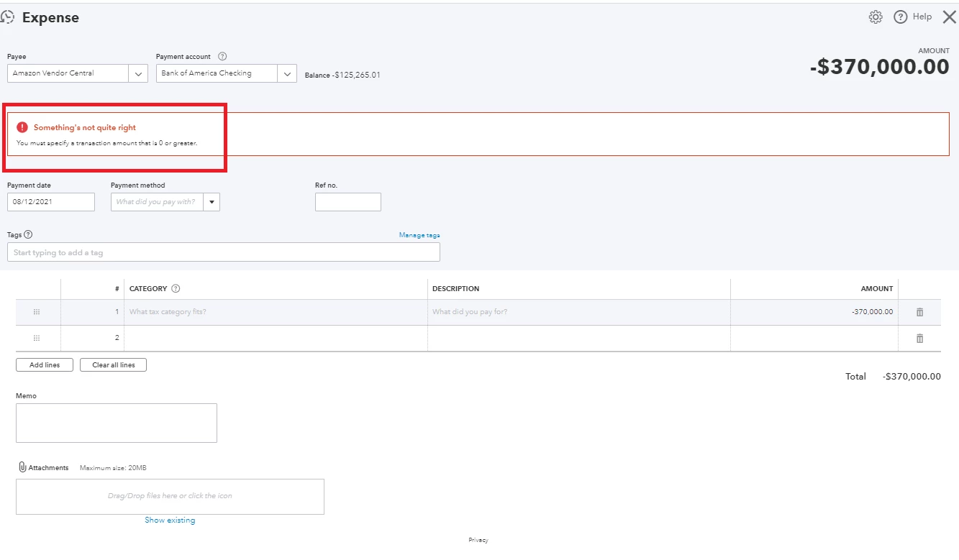Click the Attachments paperclip icon
This screenshot has width=959, height=560.
point(22,467)
